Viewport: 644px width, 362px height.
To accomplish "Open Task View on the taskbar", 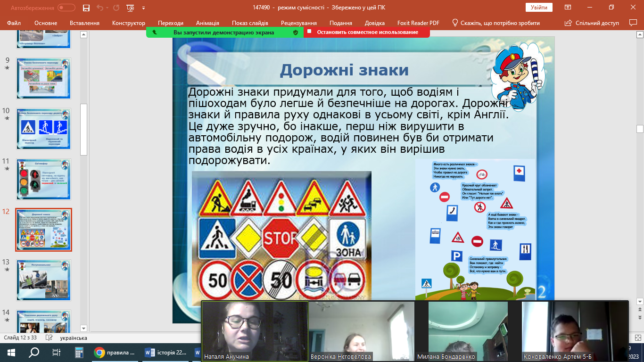I will point(56,353).
